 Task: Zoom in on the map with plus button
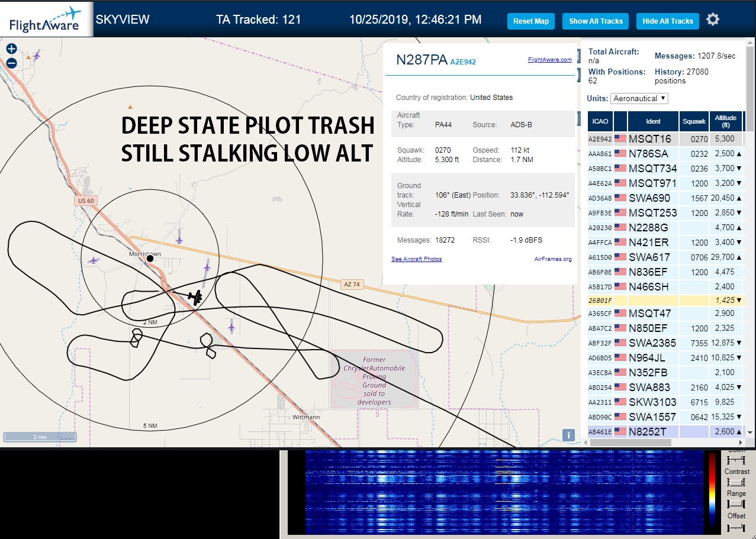click(x=11, y=49)
